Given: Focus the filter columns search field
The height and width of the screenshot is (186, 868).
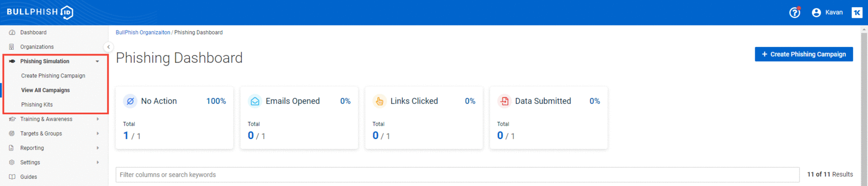Looking at the screenshot, I should (x=457, y=175).
